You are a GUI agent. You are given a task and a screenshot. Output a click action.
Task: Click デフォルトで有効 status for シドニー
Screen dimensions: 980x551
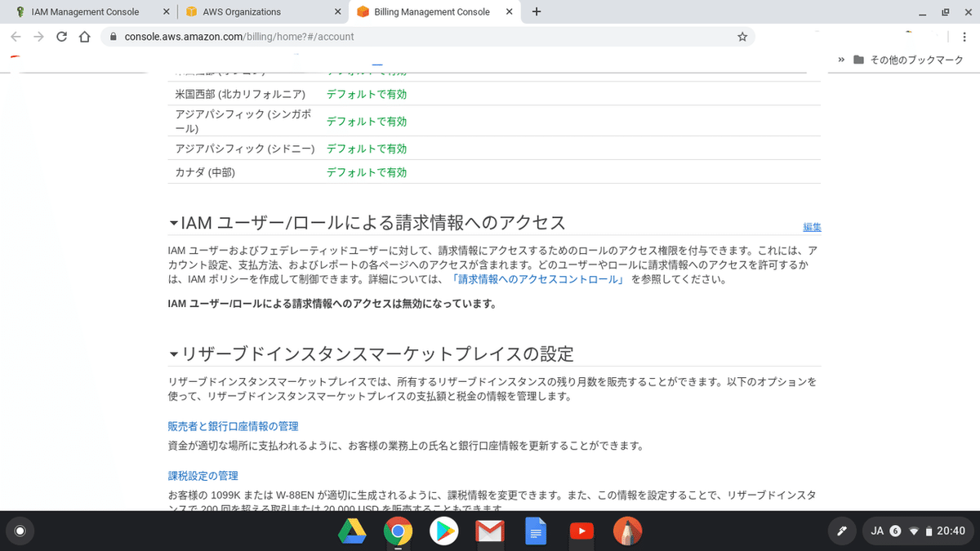tap(367, 149)
